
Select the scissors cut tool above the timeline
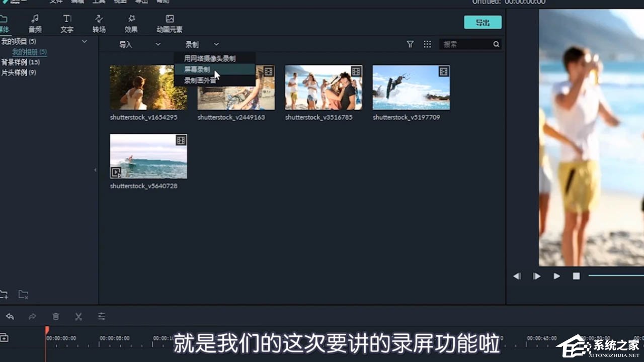click(x=78, y=316)
